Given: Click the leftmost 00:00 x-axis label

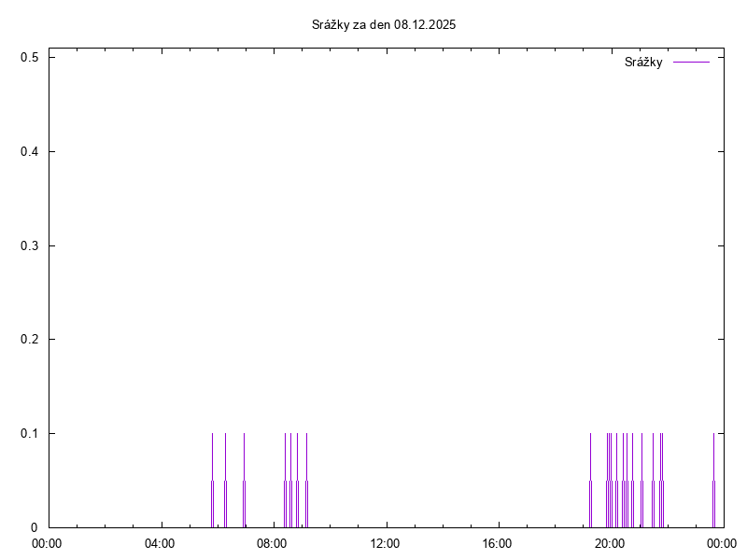Looking at the screenshot, I should (x=49, y=543).
